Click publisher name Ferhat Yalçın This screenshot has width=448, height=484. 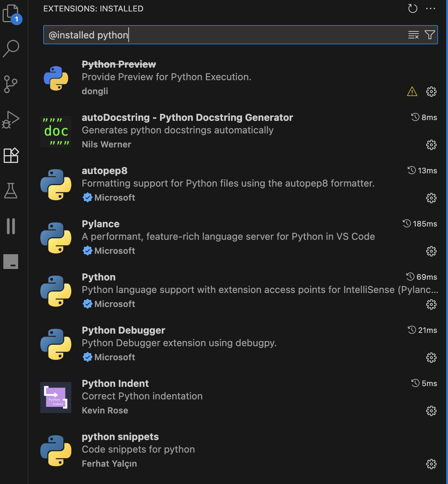point(109,464)
